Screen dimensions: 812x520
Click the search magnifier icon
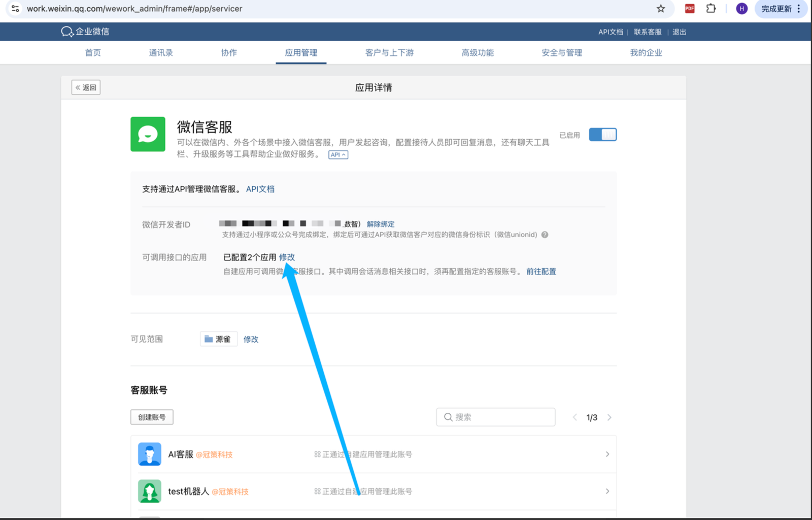click(448, 417)
